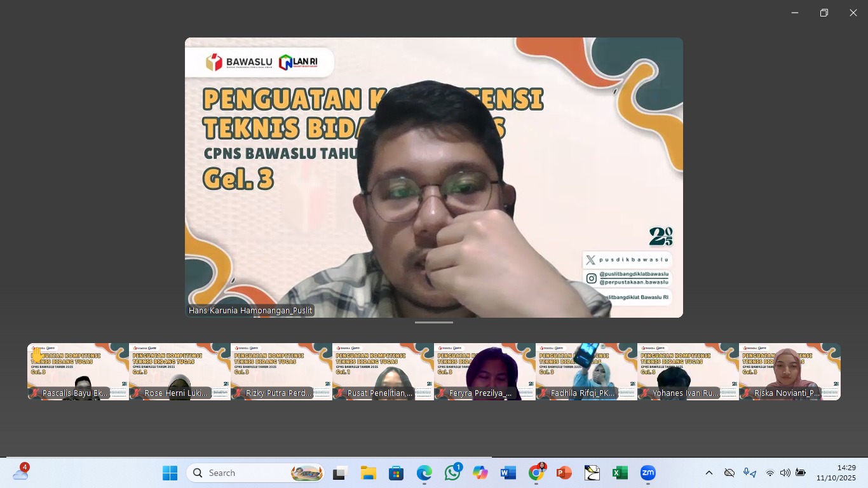The image size is (868, 488).
Task: Click the clock showing 14:29
Action: (841, 473)
